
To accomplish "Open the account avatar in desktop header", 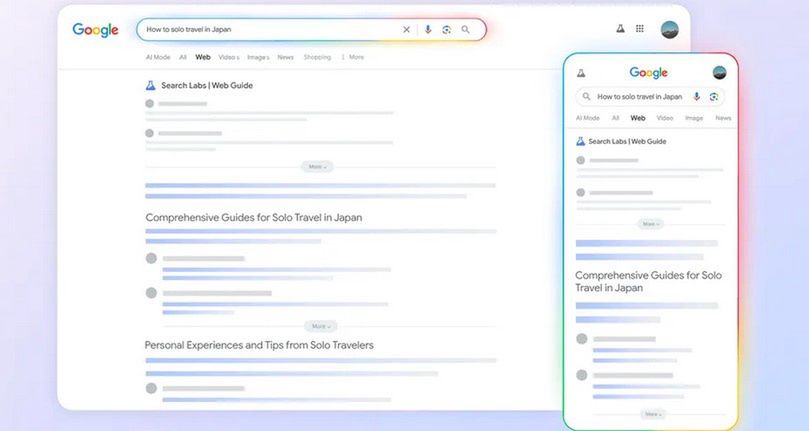I will click(x=670, y=29).
